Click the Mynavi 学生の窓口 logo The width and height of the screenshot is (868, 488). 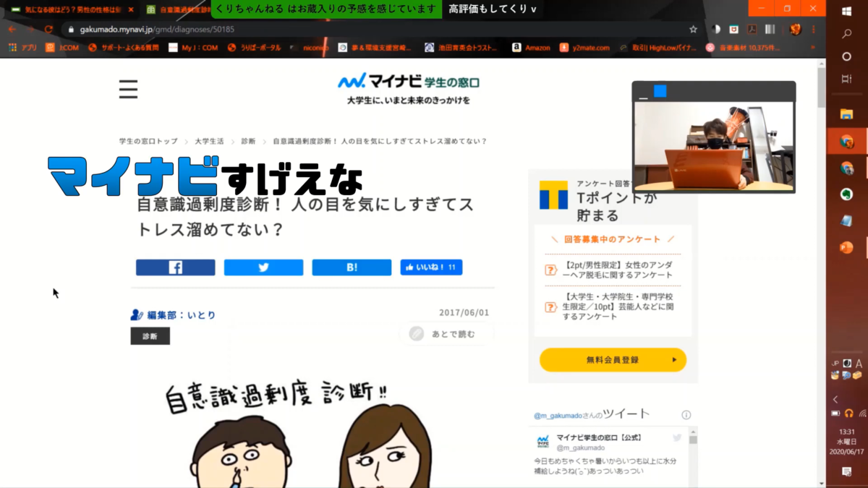(x=408, y=81)
